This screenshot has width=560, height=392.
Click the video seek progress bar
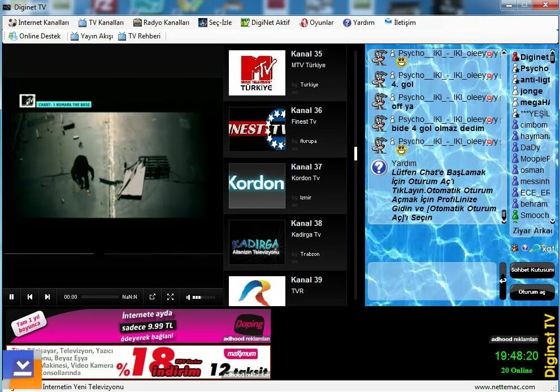[x=99, y=297]
